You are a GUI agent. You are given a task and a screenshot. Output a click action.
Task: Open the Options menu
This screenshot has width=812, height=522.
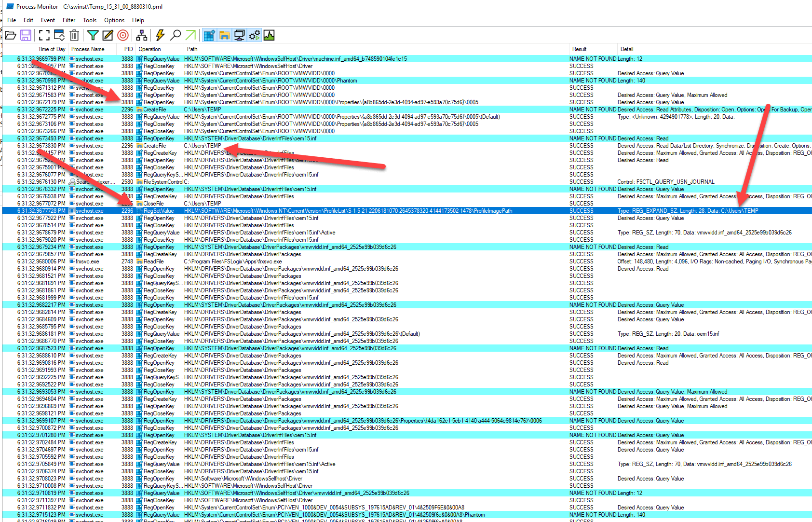[x=114, y=20]
